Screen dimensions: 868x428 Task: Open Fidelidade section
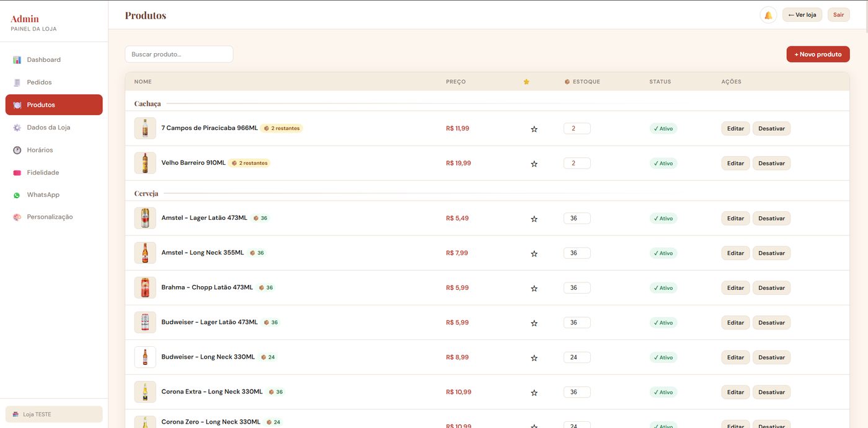pos(54,173)
